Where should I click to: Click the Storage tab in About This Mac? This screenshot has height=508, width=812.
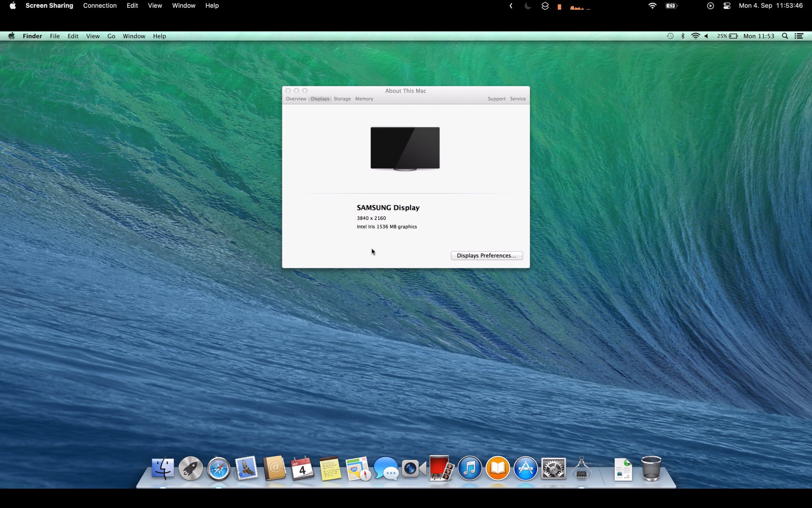[x=342, y=98]
